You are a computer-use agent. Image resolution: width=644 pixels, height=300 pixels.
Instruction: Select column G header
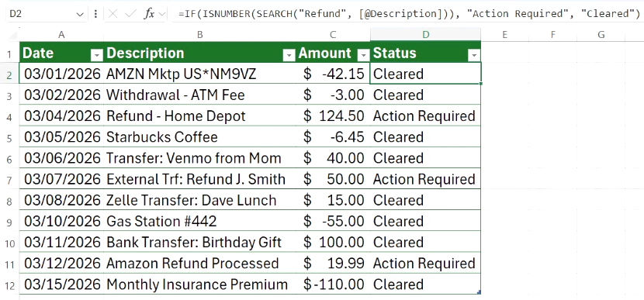601,35
